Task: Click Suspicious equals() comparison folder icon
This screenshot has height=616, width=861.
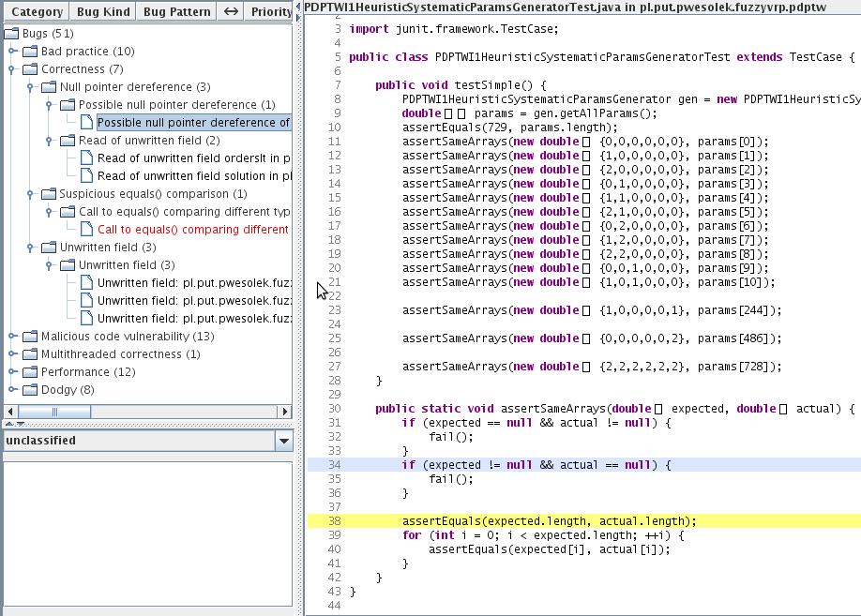Action: pos(49,194)
